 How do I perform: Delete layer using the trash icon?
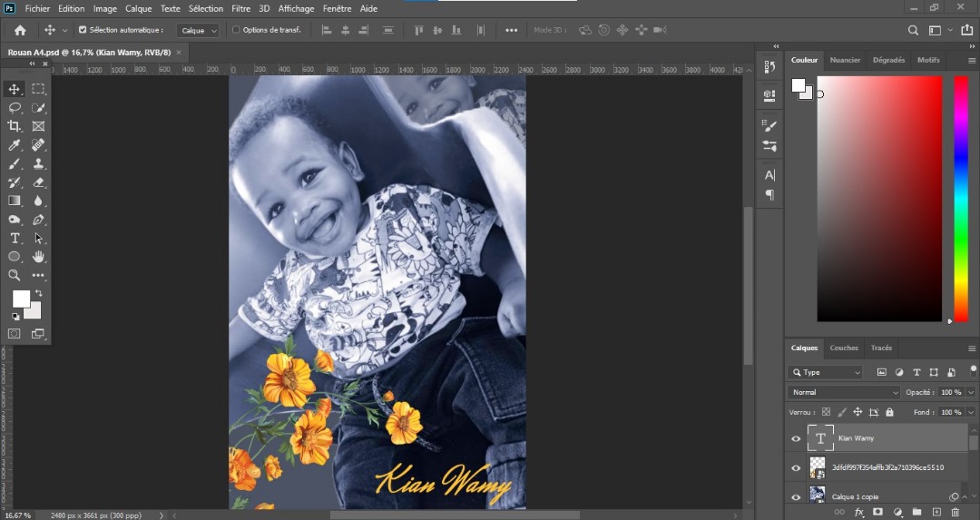click(x=955, y=512)
